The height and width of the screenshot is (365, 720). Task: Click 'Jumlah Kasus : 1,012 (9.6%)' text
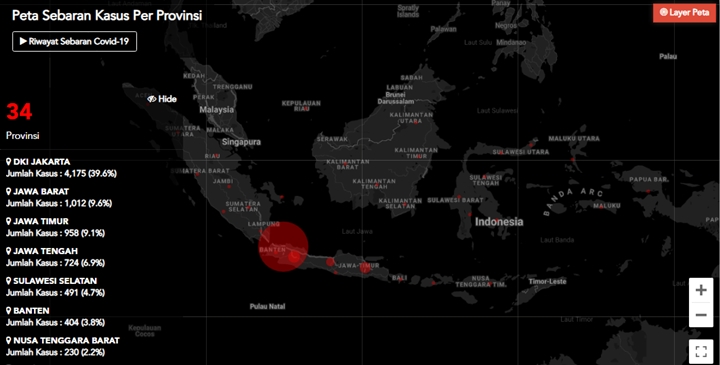click(x=59, y=203)
